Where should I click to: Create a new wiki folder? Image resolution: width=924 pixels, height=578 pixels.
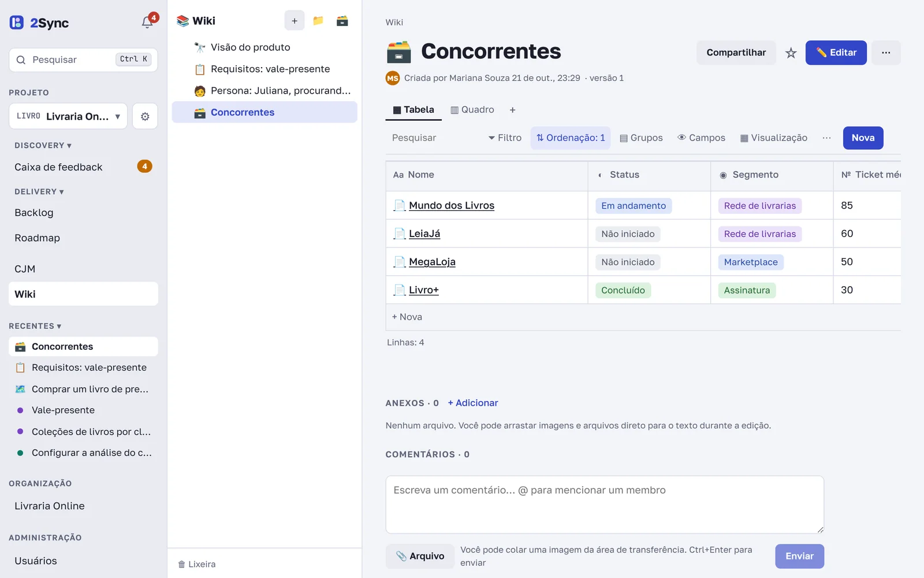click(318, 21)
